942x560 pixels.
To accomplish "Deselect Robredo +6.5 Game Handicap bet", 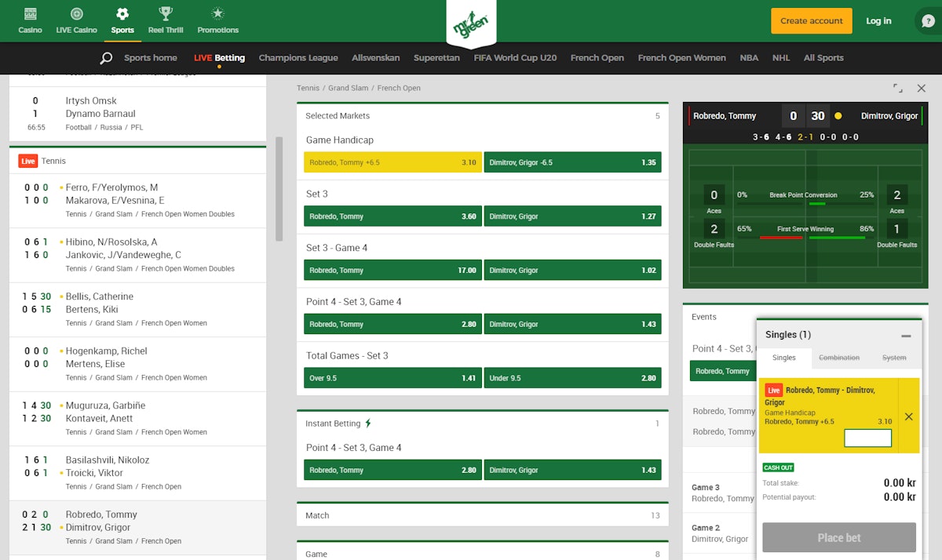I will coord(392,162).
